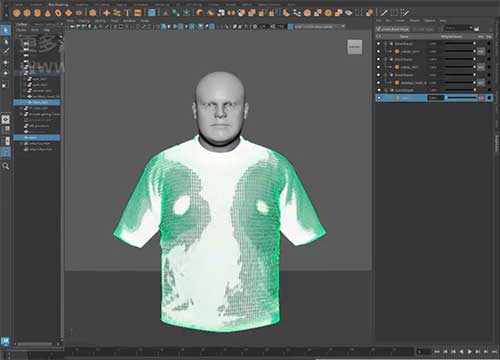The height and width of the screenshot is (360, 500).
Task: Select the Lasso tool in toolbox
Action: [x=6, y=41]
